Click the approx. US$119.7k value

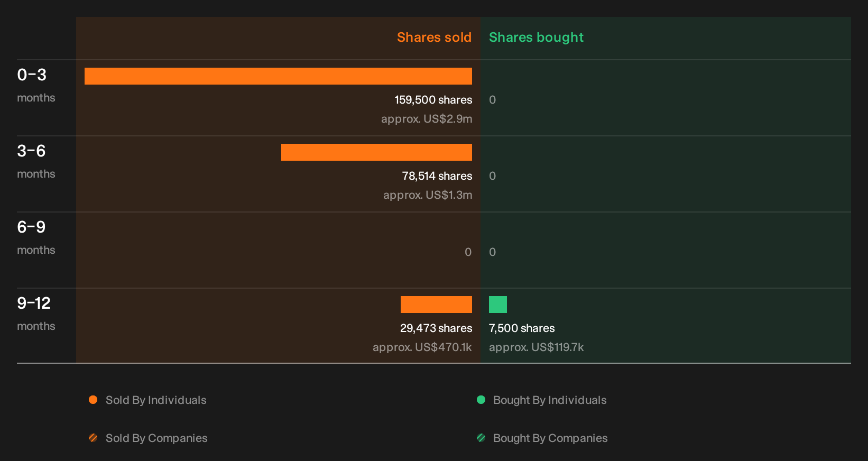536,347
